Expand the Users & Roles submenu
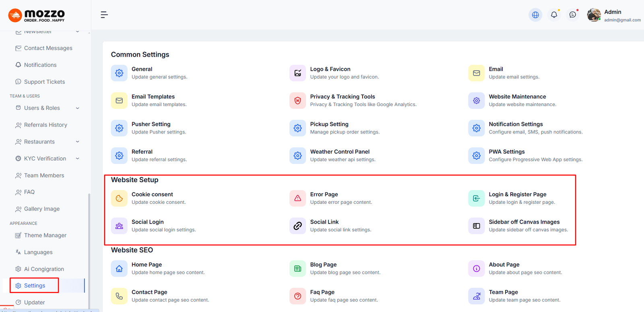Image resolution: width=644 pixels, height=312 pixels. click(78, 108)
